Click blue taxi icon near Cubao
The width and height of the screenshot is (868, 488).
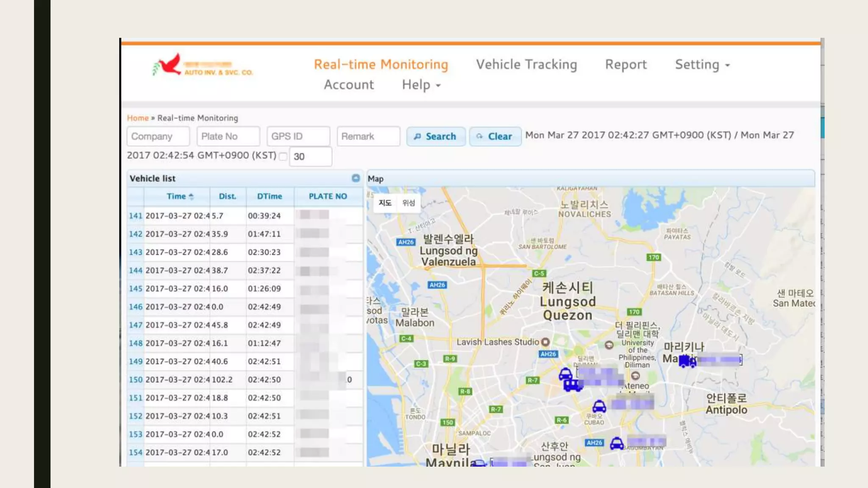coord(599,407)
